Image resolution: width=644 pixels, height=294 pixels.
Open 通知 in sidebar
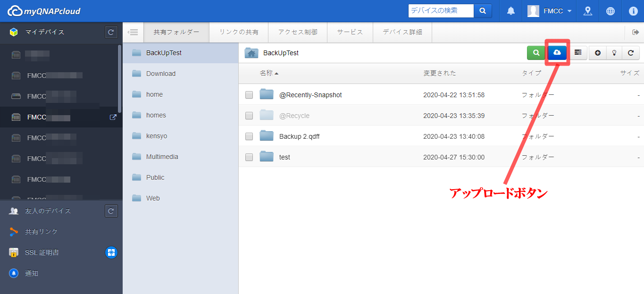pyautogui.click(x=32, y=273)
